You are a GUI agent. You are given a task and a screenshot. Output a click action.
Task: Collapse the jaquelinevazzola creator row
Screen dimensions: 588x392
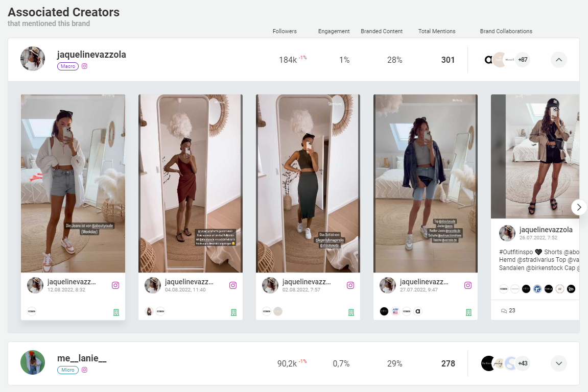(558, 60)
